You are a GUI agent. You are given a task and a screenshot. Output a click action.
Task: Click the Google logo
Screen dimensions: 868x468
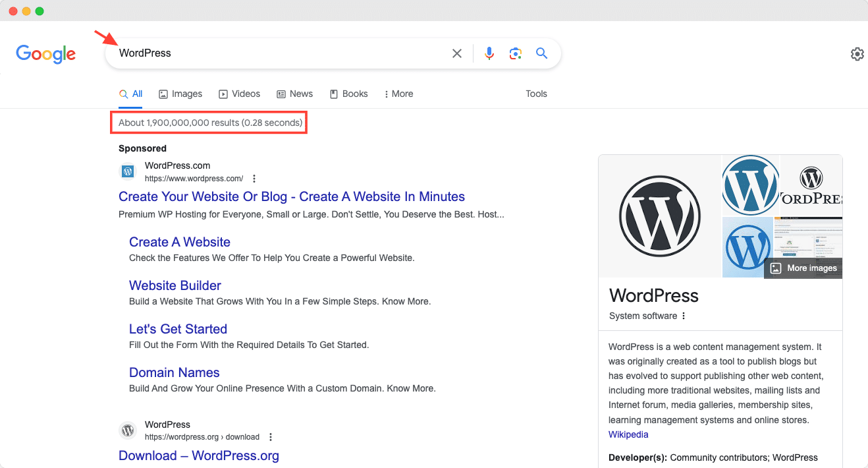tap(46, 53)
